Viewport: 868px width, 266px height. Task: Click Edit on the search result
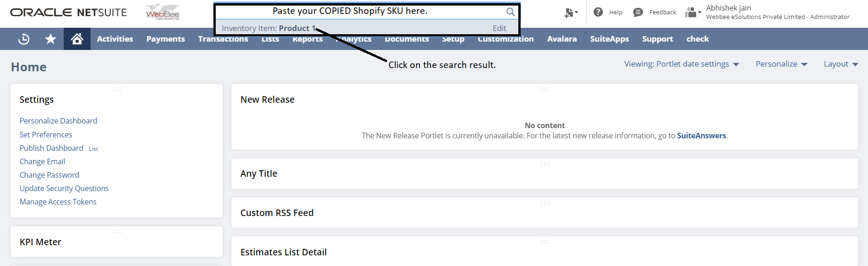499,28
